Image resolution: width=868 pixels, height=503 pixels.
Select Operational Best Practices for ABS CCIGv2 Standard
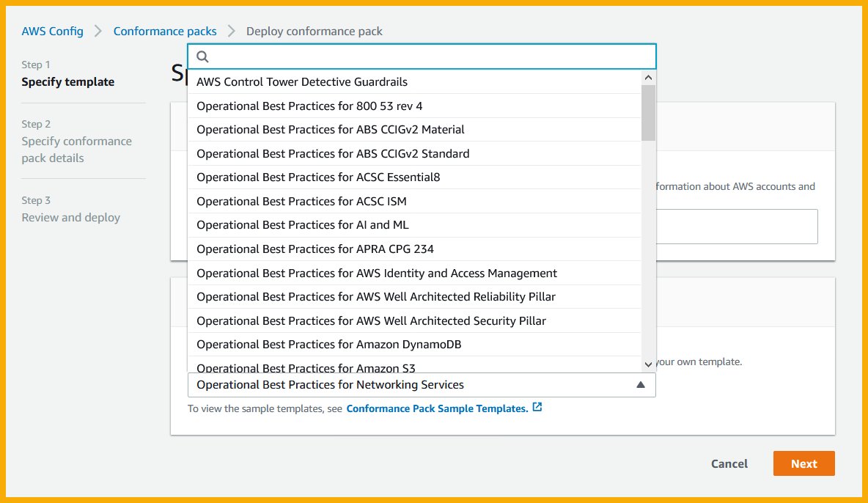pyautogui.click(x=414, y=153)
